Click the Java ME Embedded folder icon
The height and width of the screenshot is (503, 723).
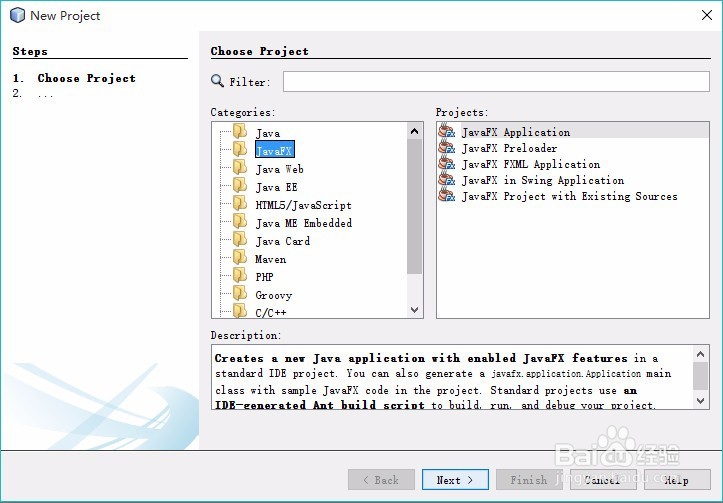(x=240, y=222)
